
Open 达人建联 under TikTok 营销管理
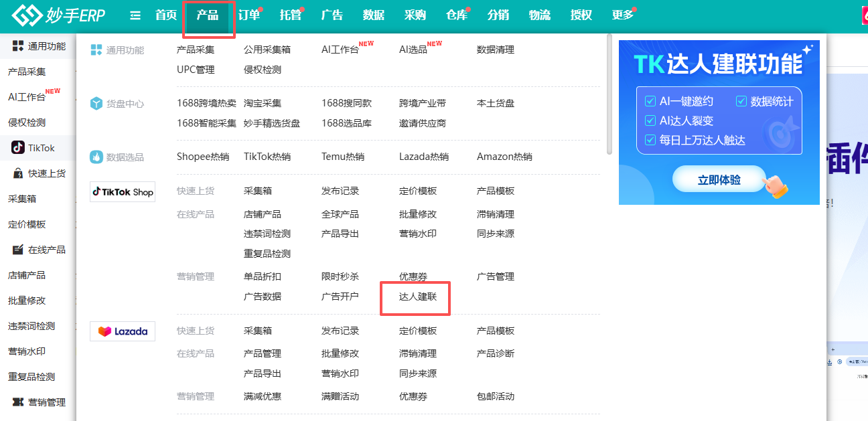point(418,297)
